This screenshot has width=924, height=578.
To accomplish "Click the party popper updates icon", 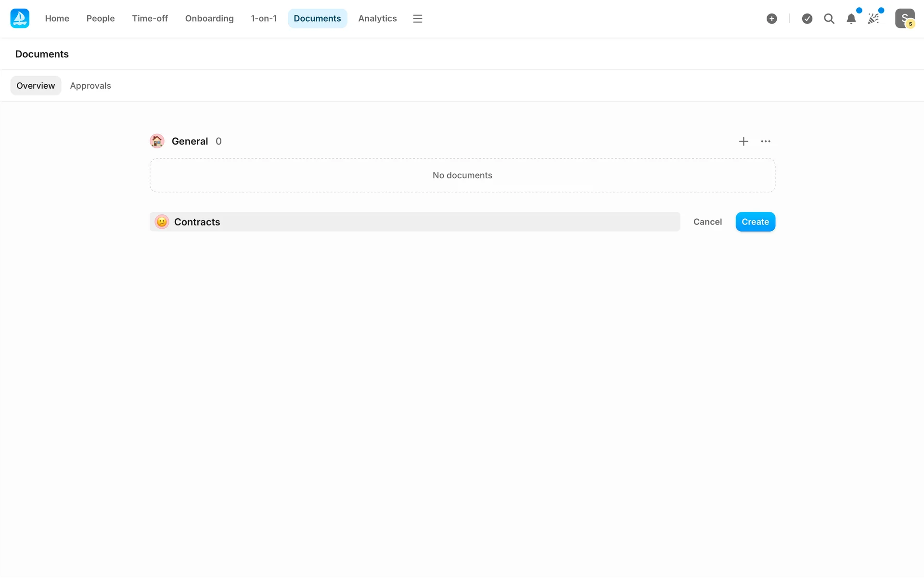I will [x=873, y=18].
